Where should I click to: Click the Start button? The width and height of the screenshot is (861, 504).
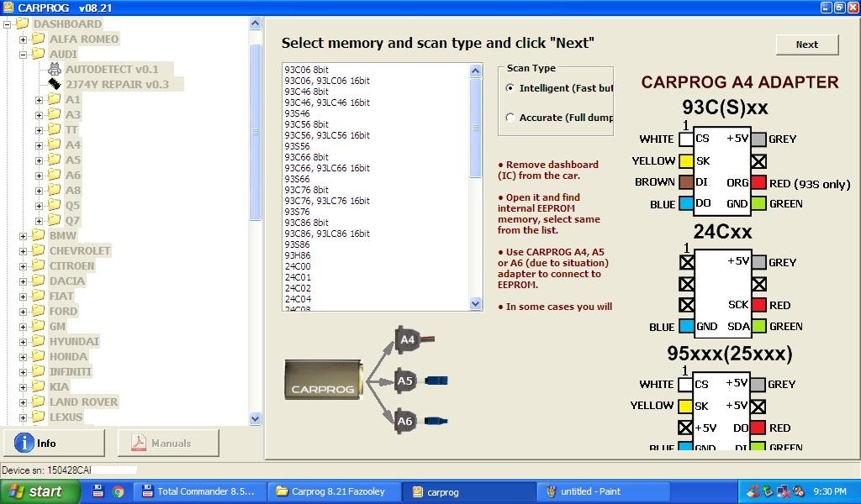40,491
